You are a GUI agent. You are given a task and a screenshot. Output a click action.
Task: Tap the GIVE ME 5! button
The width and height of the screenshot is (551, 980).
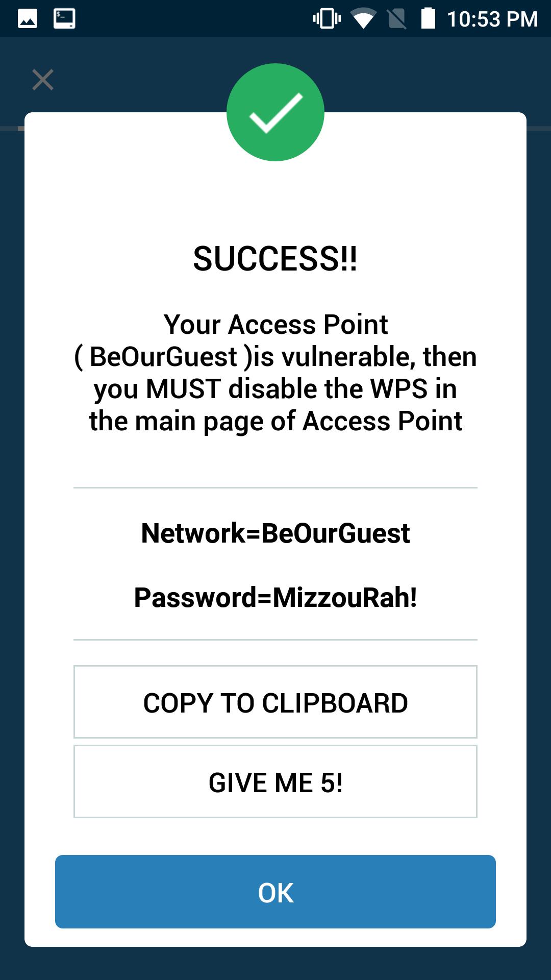(275, 781)
